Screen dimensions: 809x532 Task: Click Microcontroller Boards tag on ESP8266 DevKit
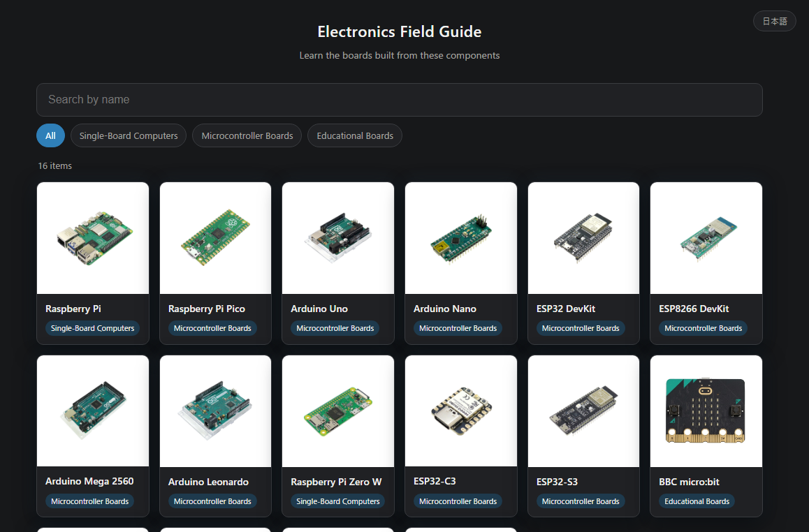(x=704, y=328)
